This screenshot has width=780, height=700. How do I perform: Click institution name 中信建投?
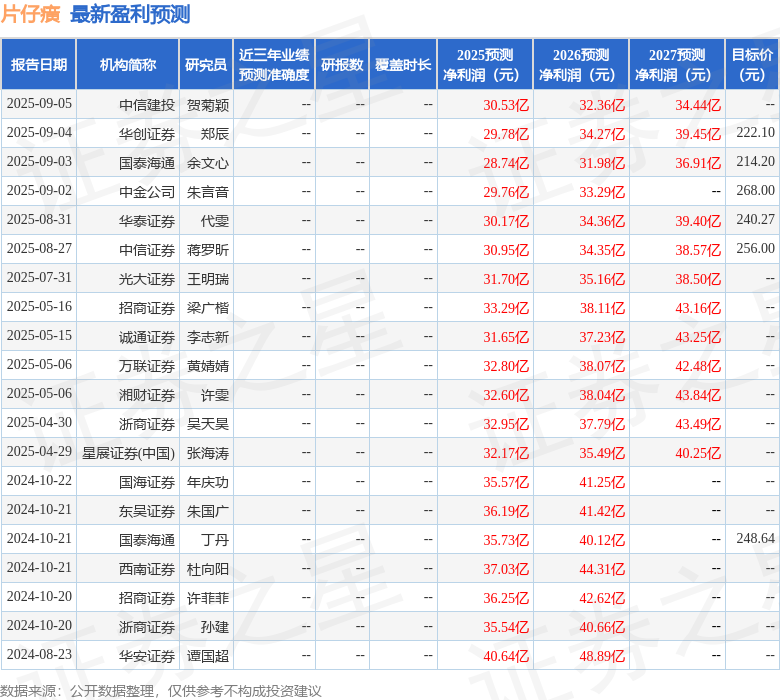147,105
